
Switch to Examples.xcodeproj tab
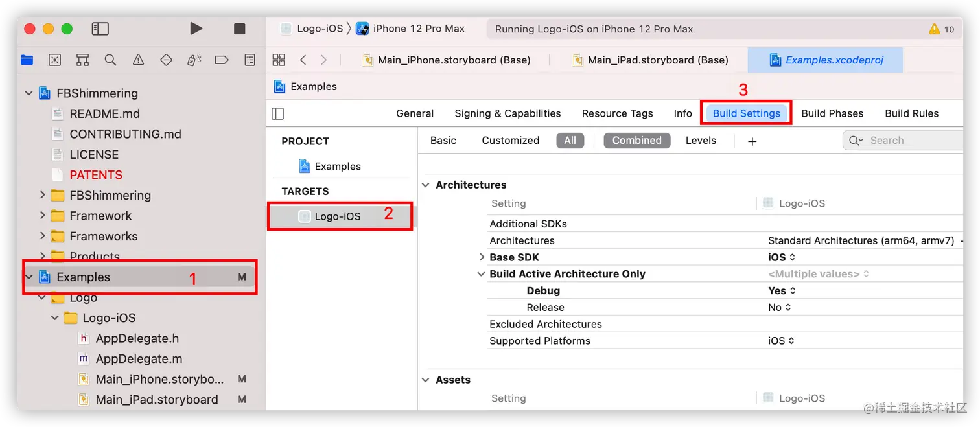coord(826,60)
